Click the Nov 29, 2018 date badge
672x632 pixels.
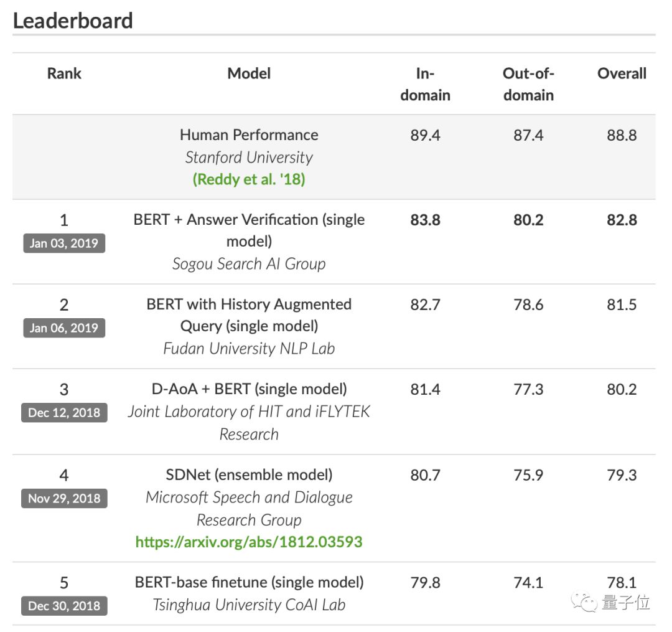64,498
